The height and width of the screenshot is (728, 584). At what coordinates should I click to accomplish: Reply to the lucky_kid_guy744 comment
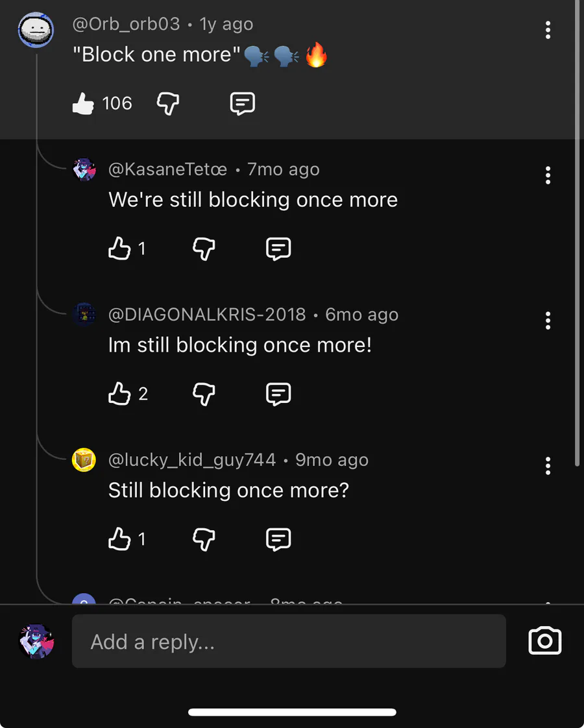278,539
